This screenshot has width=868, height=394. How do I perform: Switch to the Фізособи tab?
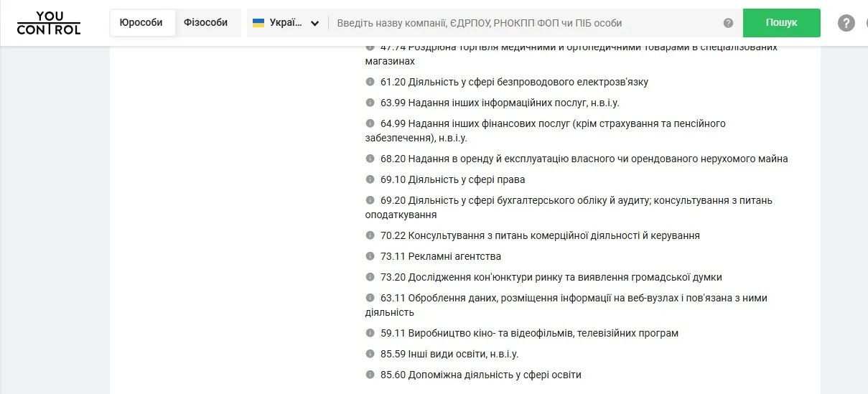[205, 23]
